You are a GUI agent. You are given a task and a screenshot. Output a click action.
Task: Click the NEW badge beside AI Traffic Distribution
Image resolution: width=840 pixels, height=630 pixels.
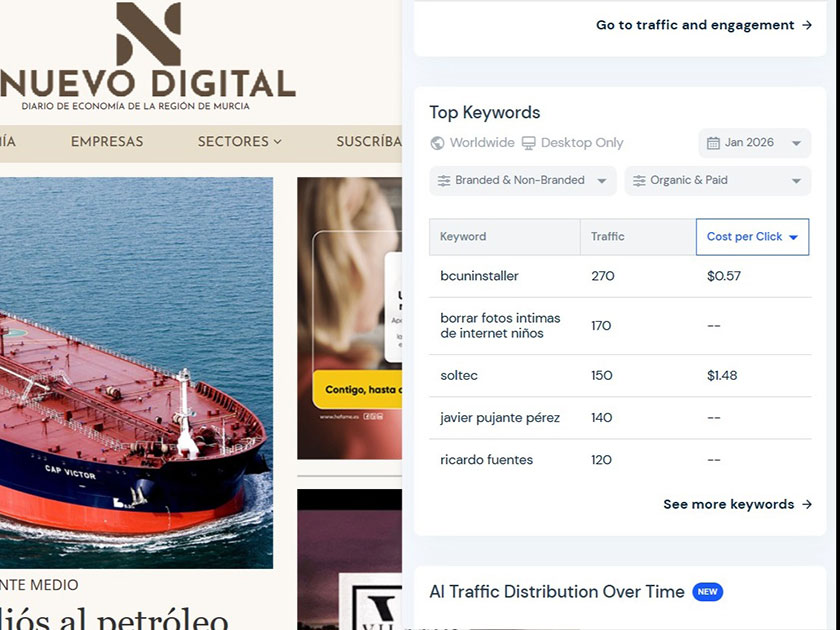pyautogui.click(x=707, y=592)
